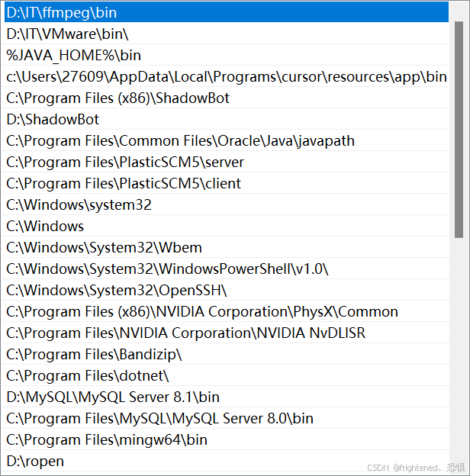Select the System32\OpenSSH\ entry

[226, 290]
